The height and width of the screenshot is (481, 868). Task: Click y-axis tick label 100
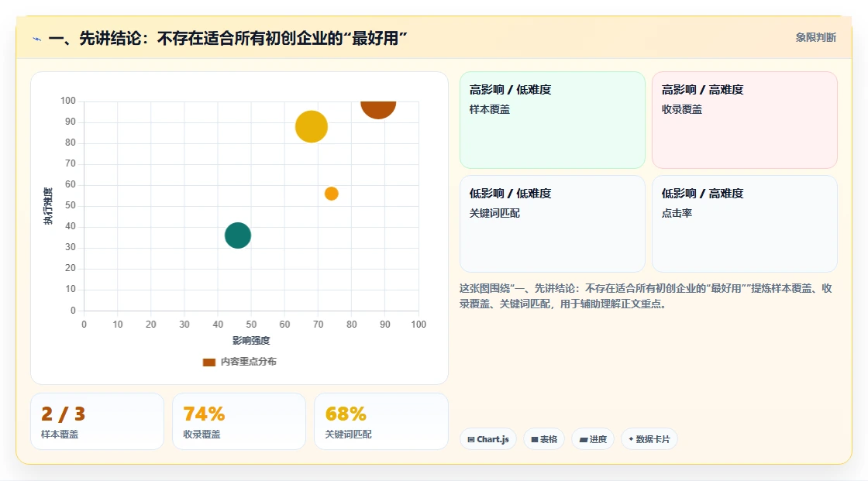68,101
